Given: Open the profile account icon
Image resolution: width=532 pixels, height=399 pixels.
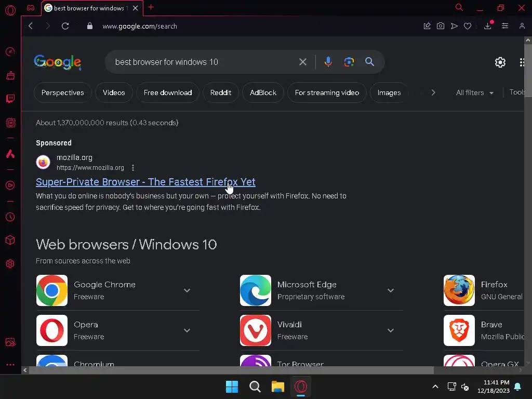Looking at the screenshot, I should [x=522, y=26].
